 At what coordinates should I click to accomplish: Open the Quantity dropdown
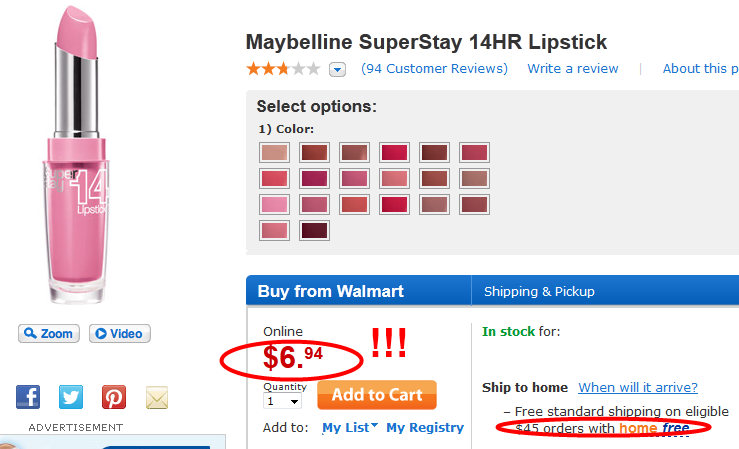coord(282,401)
